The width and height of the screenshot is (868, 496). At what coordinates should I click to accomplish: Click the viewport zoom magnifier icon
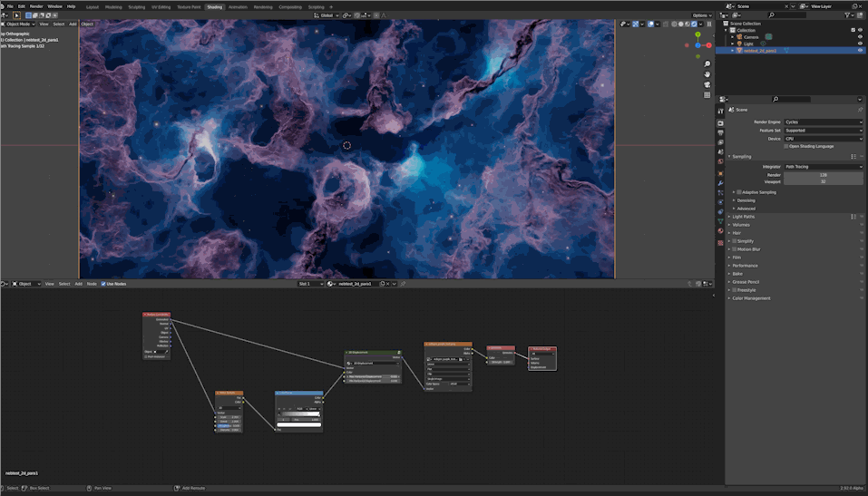click(707, 64)
